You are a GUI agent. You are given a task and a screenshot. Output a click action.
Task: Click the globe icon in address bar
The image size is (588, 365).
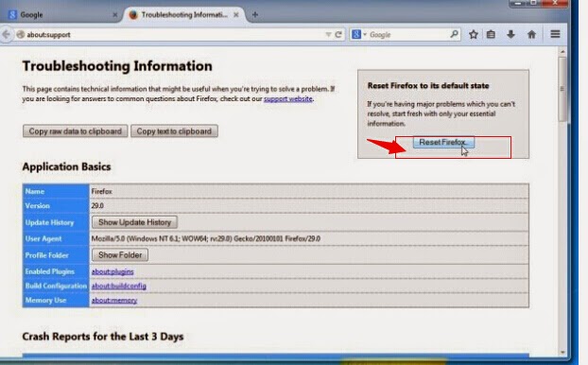click(21, 34)
